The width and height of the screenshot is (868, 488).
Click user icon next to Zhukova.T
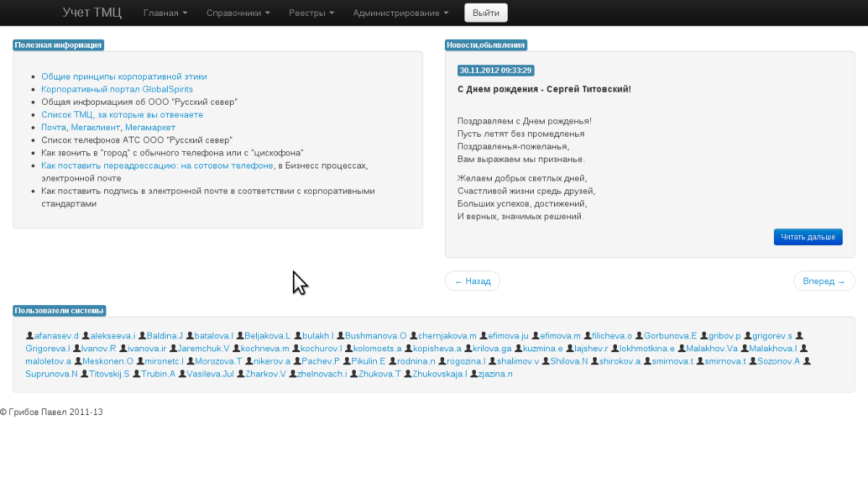point(354,374)
